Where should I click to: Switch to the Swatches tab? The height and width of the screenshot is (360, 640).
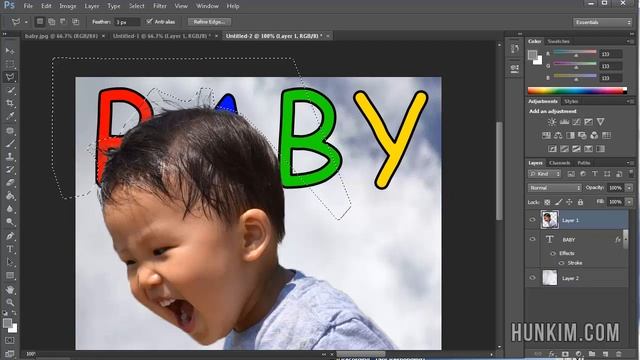point(558,41)
